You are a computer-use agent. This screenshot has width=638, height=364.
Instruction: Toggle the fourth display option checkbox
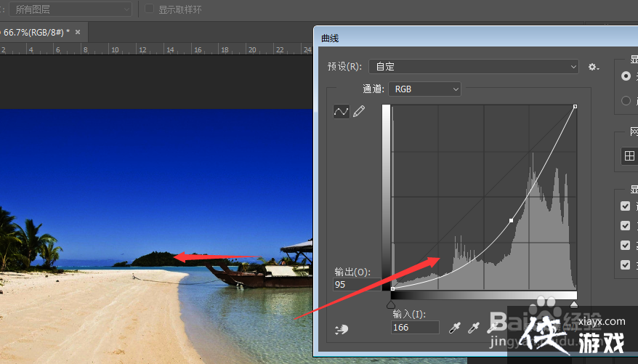coord(625,265)
